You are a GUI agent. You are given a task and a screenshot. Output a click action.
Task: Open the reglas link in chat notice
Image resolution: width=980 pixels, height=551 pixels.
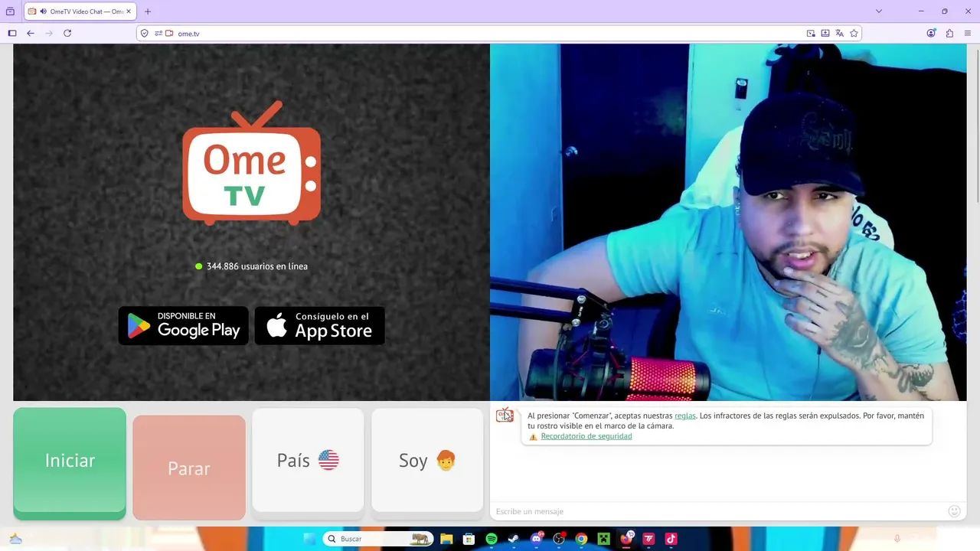coord(685,416)
